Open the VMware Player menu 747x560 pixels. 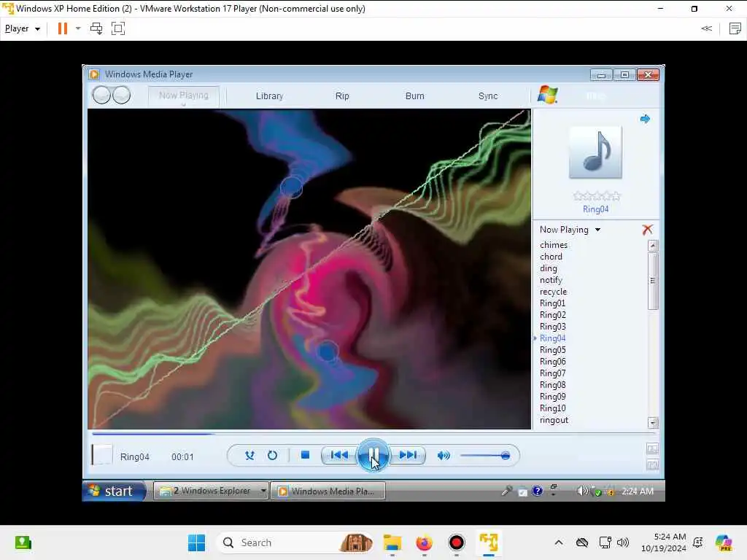22,28
